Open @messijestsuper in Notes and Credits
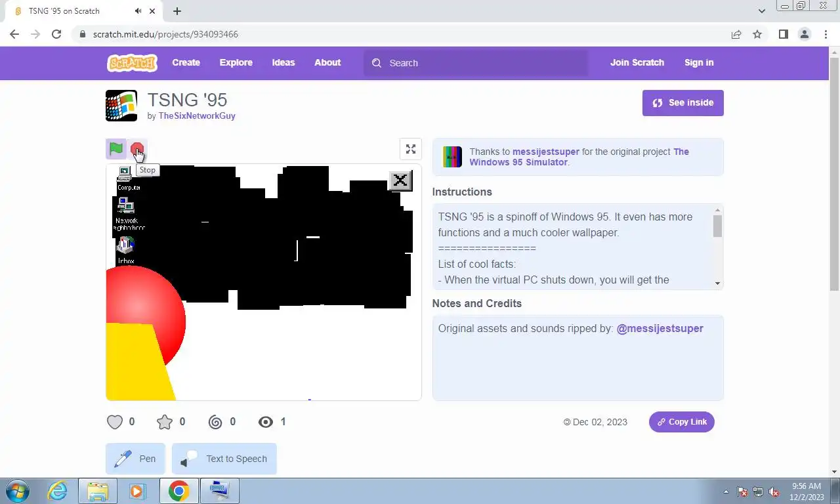840x504 pixels. (x=660, y=328)
